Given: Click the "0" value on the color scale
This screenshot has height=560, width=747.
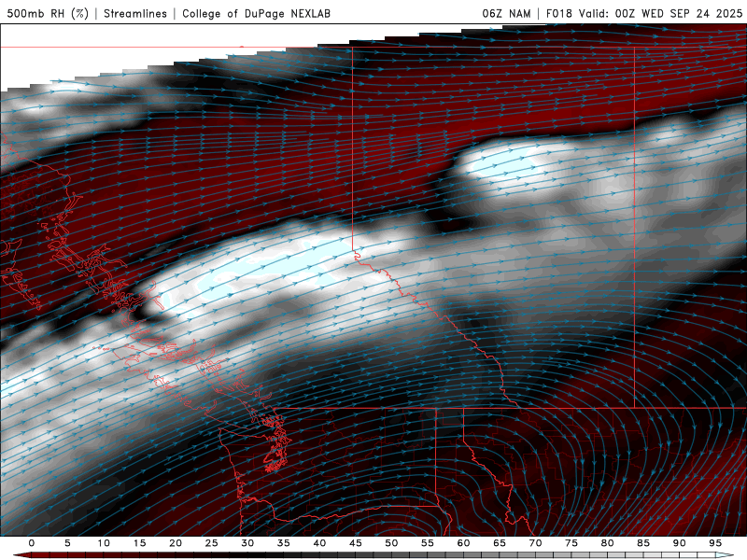Looking at the screenshot, I should point(32,543).
